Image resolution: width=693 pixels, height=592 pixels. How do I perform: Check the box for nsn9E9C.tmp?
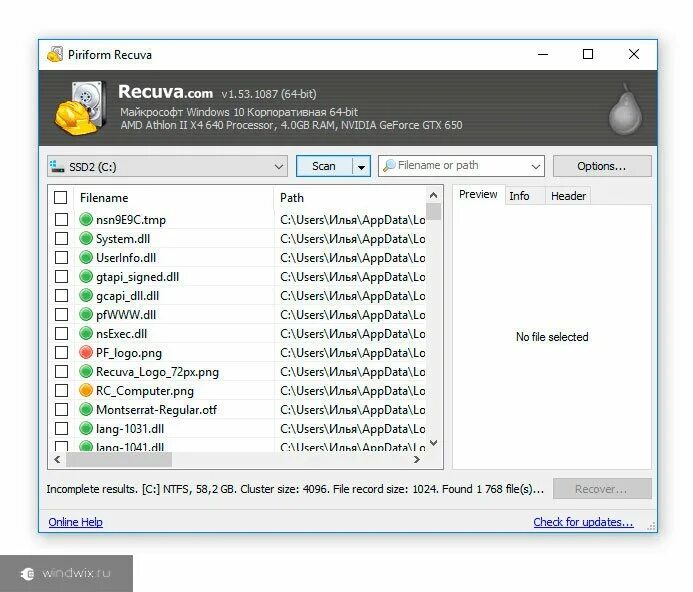tap(61, 219)
